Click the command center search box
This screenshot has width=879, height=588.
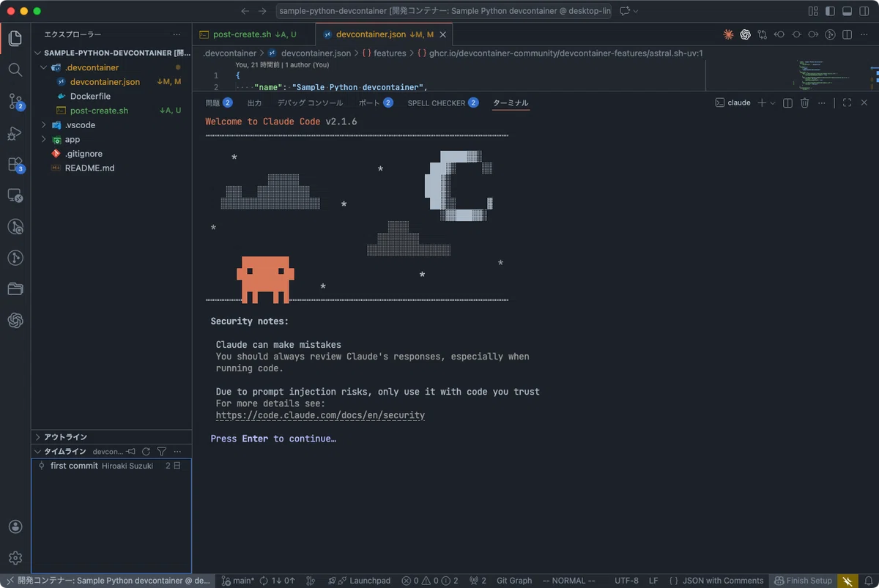(x=444, y=11)
